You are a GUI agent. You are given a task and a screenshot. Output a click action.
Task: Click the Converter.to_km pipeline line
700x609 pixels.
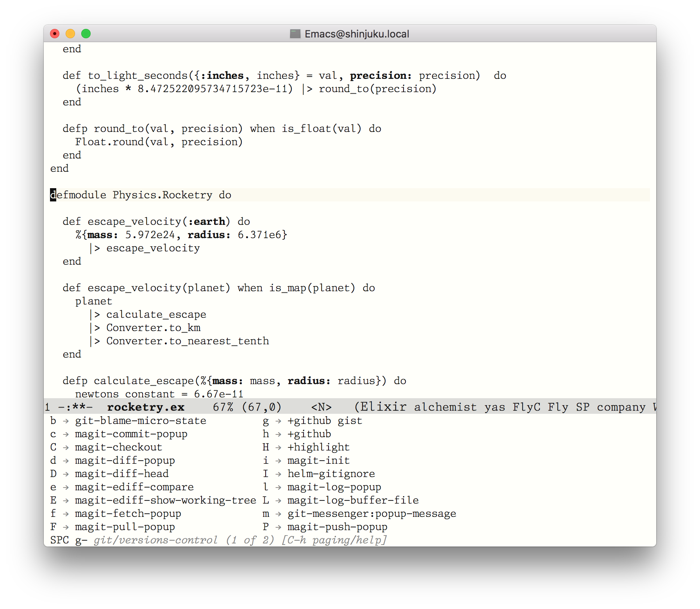[x=145, y=328]
